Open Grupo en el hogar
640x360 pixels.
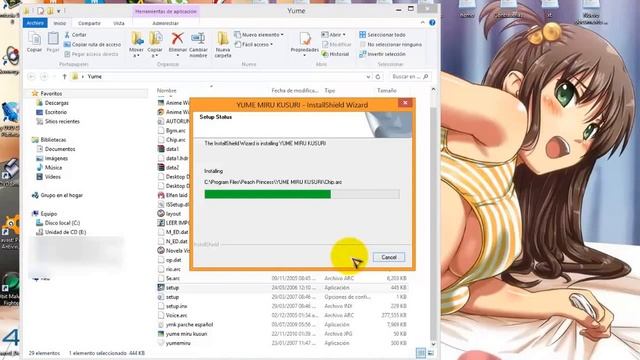click(x=57, y=196)
